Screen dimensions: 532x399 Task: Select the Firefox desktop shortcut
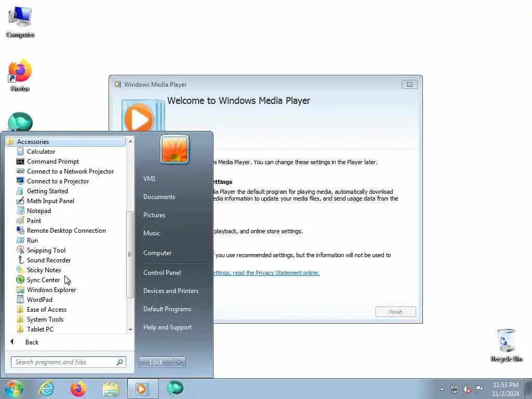[20, 75]
